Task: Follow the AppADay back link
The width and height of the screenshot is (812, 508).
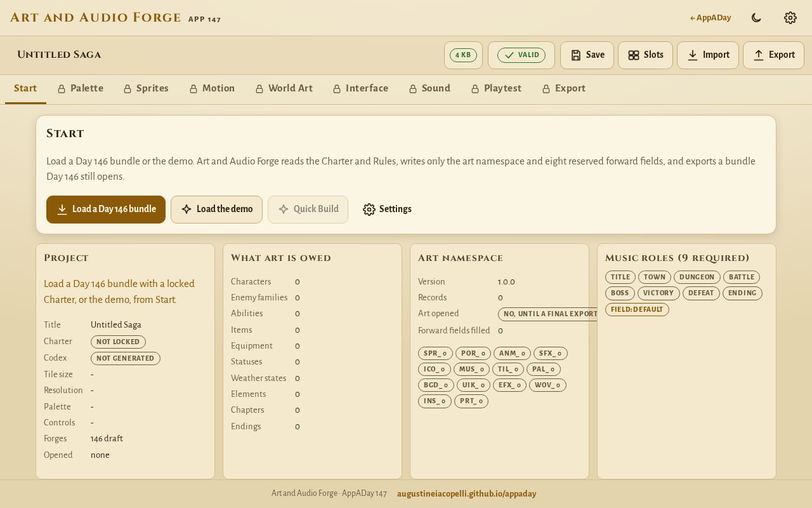Action: pos(710,18)
